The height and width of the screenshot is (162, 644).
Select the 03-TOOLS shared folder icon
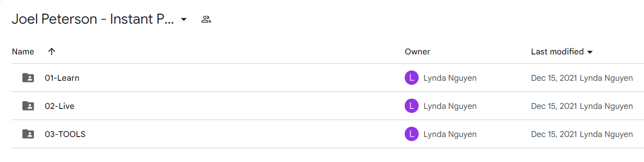pos(28,134)
